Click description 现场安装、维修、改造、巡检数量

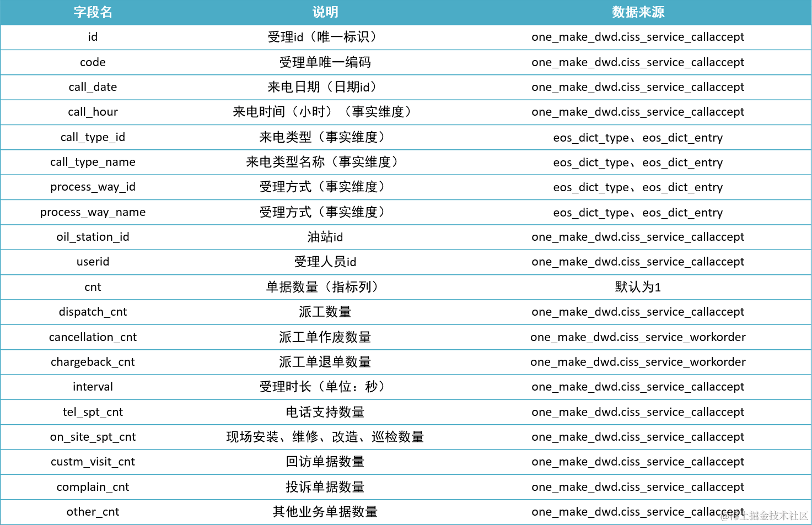point(325,437)
